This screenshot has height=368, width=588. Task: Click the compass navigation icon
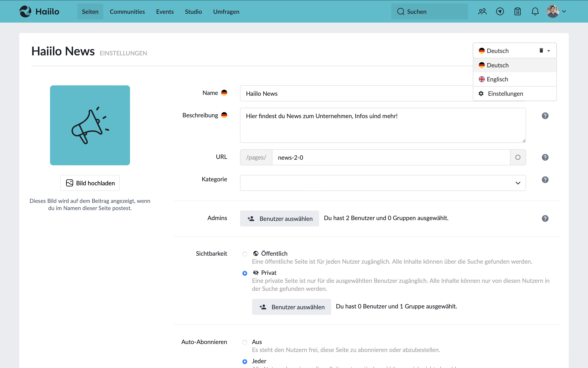click(x=500, y=11)
